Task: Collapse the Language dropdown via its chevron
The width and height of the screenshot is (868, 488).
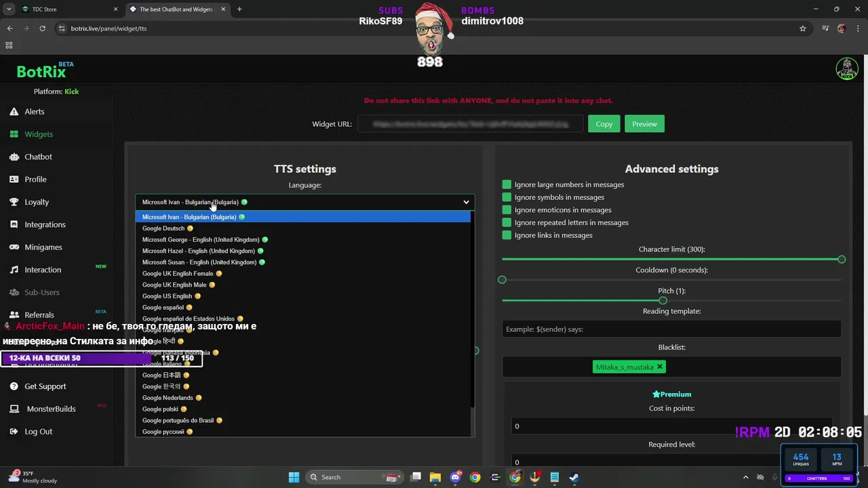Action: click(x=466, y=202)
